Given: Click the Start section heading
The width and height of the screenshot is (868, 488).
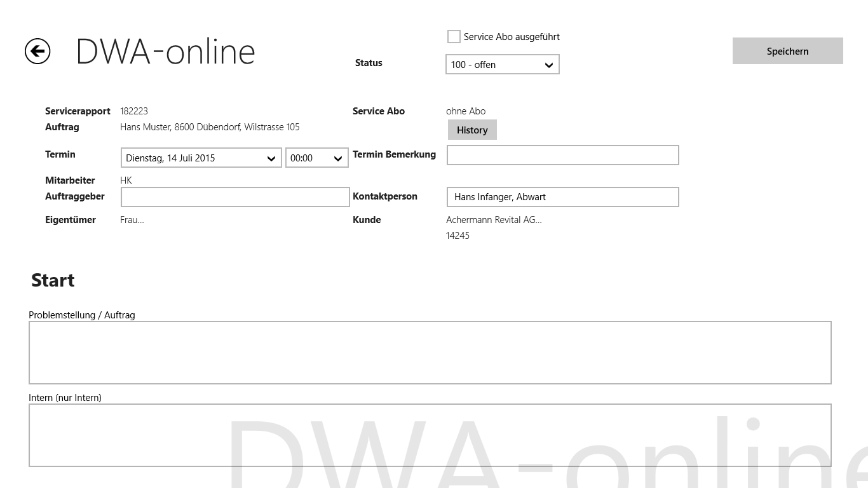Looking at the screenshot, I should [x=53, y=280].
